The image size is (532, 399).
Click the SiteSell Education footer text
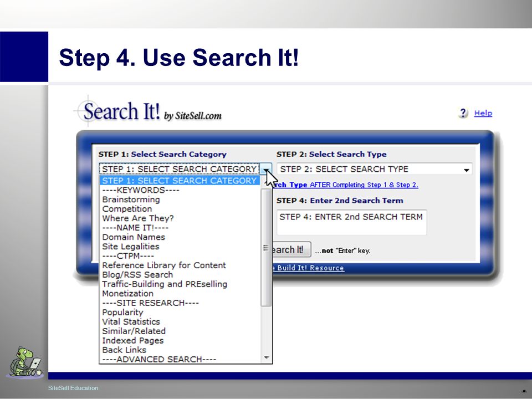(73, 388)
